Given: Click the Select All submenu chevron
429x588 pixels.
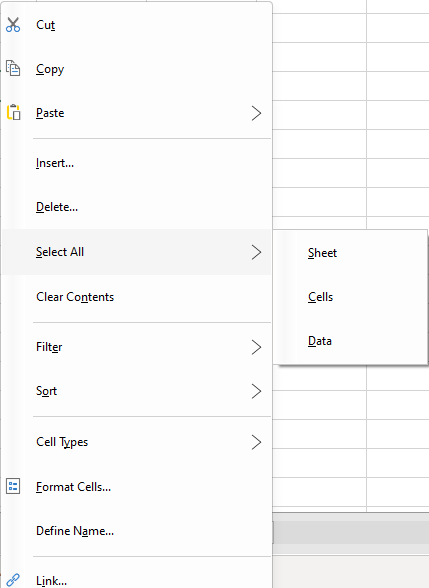Looking at the screenshot, I should (256, 252).
